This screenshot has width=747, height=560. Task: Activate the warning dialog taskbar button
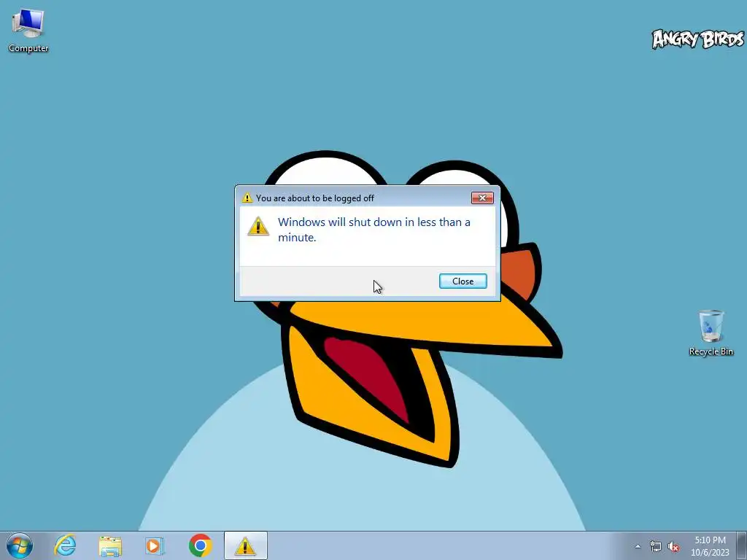click(245, 545)
